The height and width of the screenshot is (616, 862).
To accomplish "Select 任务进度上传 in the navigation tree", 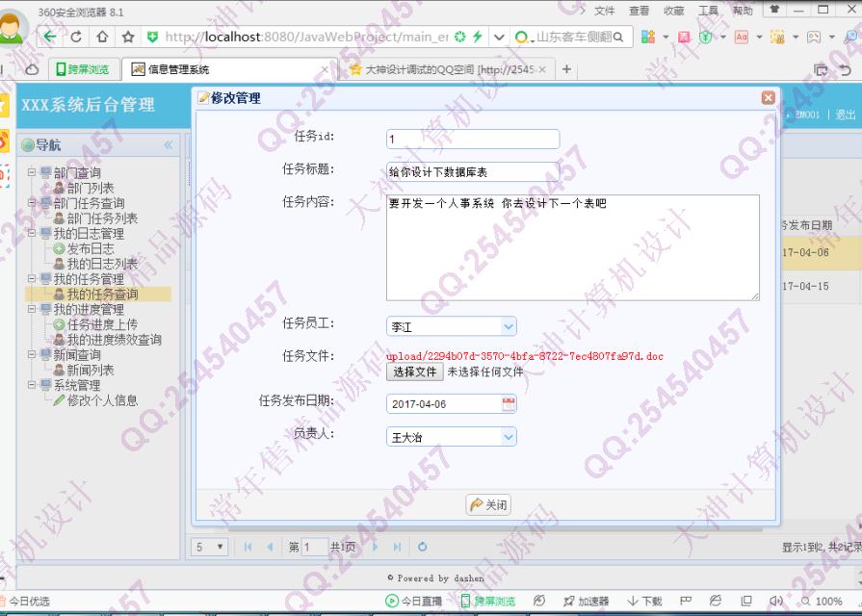I will tap(102, 324).
